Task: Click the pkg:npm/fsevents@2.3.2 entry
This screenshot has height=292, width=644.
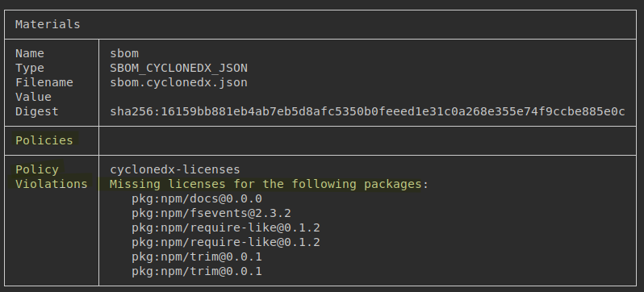Action: 211,213
